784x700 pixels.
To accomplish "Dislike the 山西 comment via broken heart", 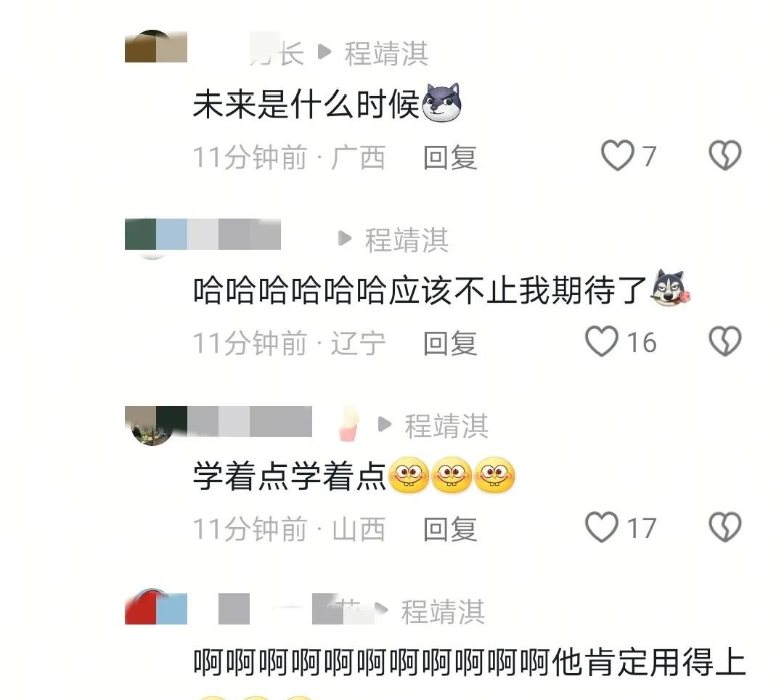I will (x=725, y=527).
